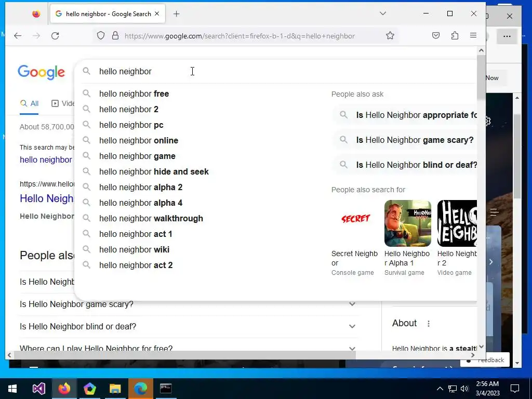Select suggestion hello neighbor free
The width and height of the screenshot is (532, 399).
pyautogui.click(x=134, y=94)
